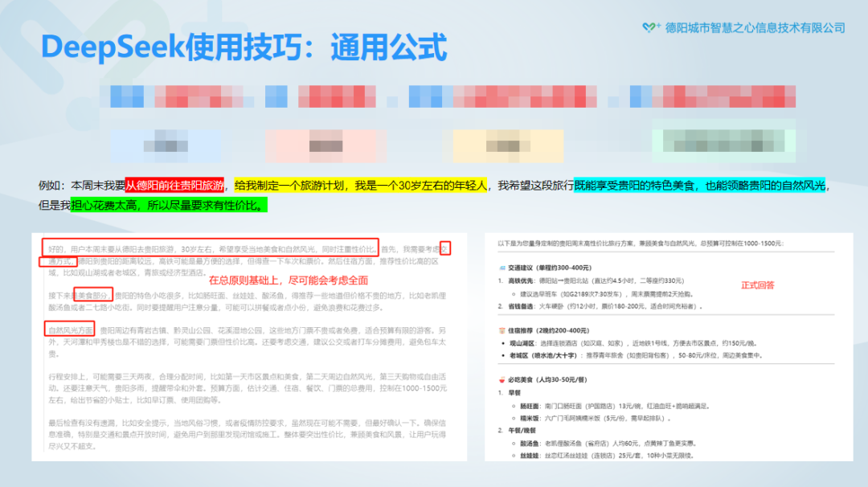Click boxed phrase 自然风光方面 in thinking text
The width and height of the screenshot is (868, 487).
click(x=70, y=329)
